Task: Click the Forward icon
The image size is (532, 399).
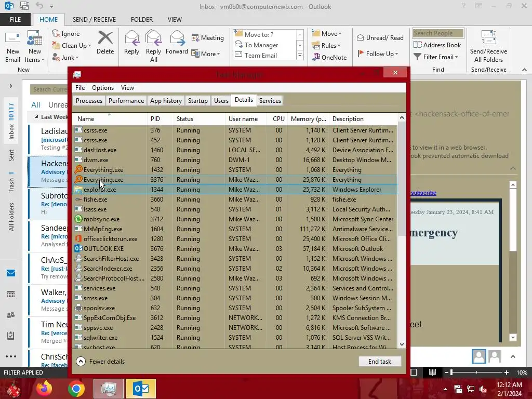Action: tap(177, 43)
